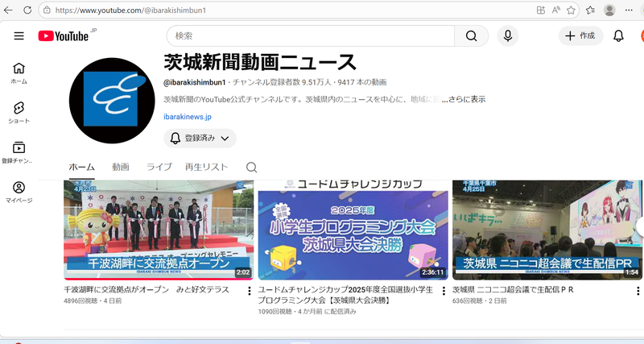
Task: Open the browser profile avatar
Action: tap(609, 10)
